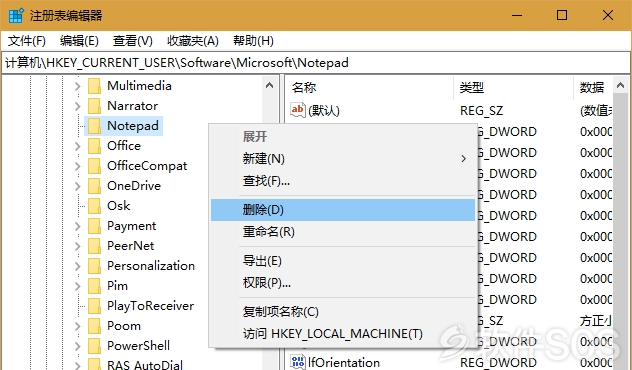Click the Notepad folder icon
The height and width of the screenshot is (370, 632).
[94, 126]
